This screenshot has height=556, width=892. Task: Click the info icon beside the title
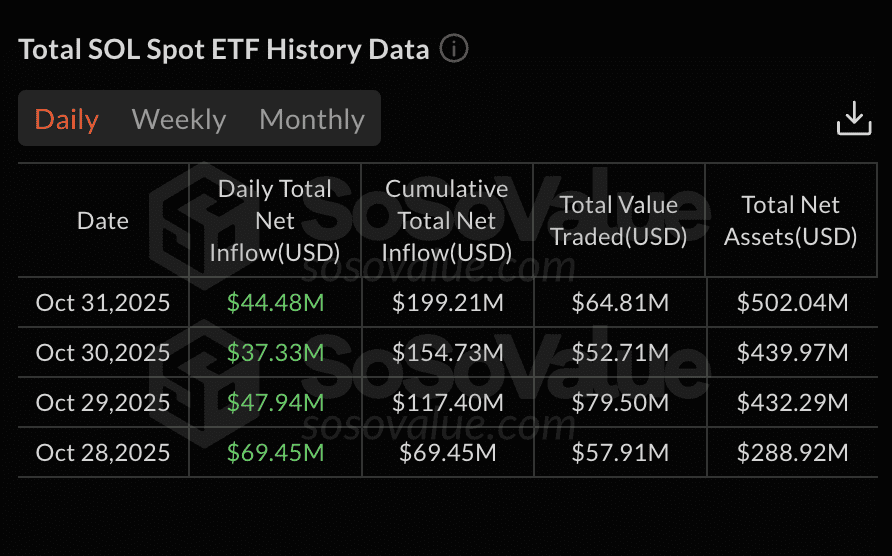(454, 49)
